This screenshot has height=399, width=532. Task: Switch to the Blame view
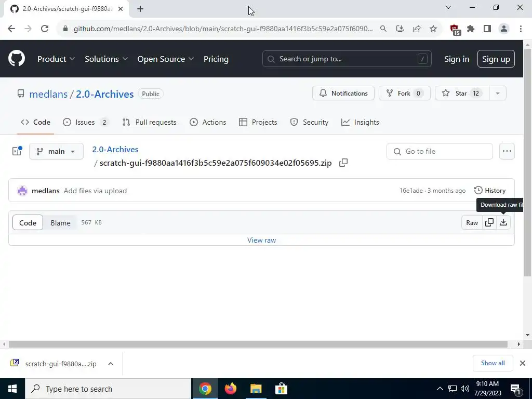point(60,222)
